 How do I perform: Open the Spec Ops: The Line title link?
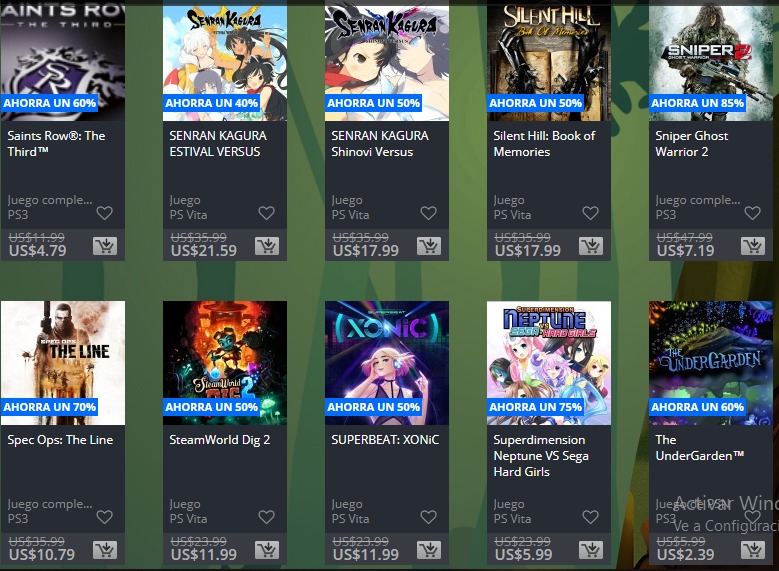tap(60, 440)
